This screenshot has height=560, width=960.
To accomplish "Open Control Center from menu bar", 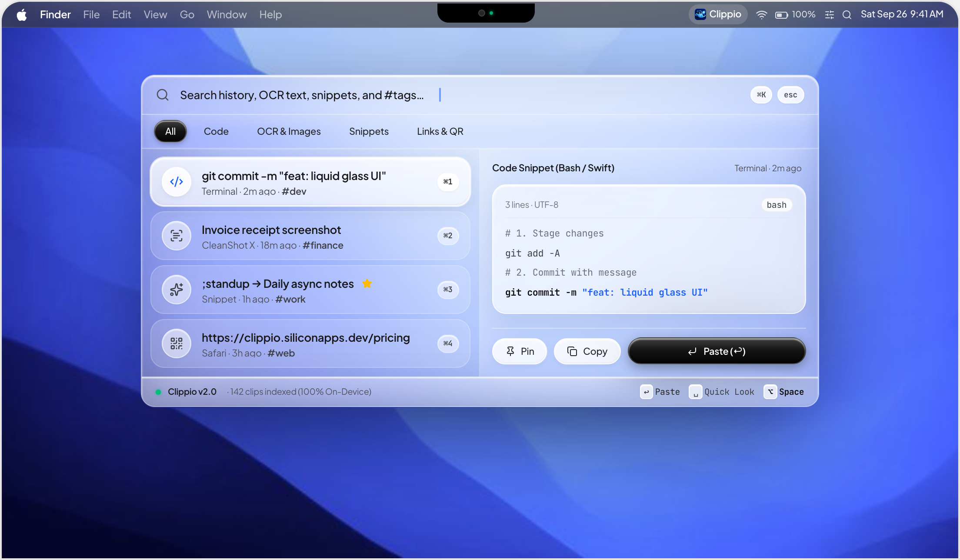I will point(830,15).
